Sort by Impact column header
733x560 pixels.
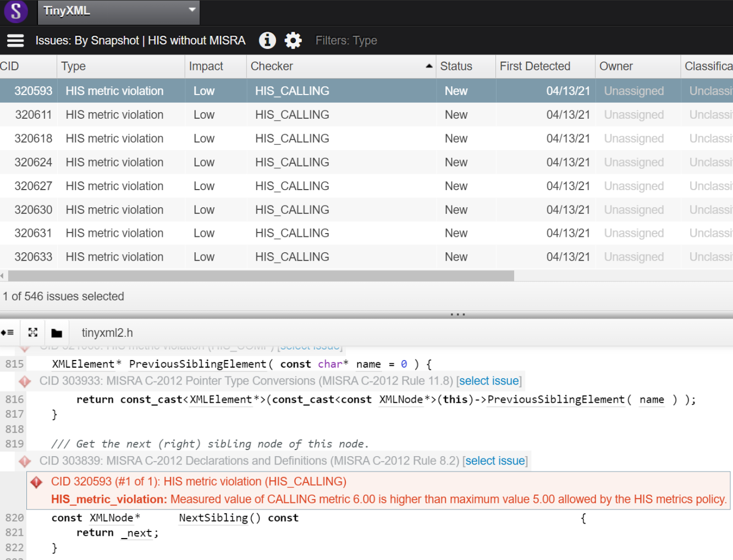pos(216,66)
